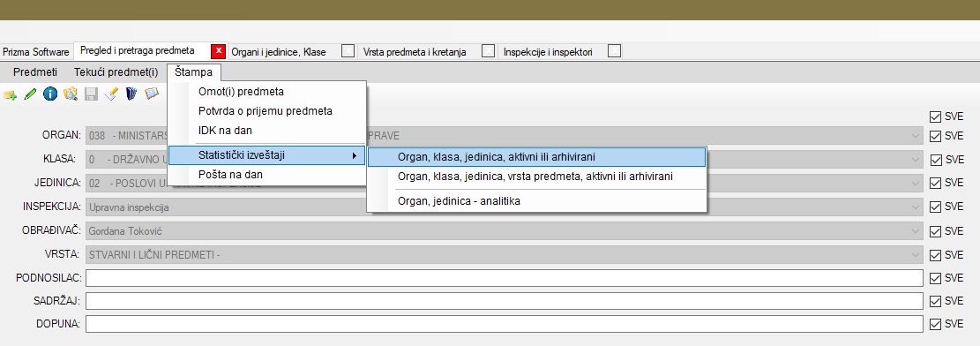Choose Omot(i) predmeta from Štampa menu

pos(267,92)
